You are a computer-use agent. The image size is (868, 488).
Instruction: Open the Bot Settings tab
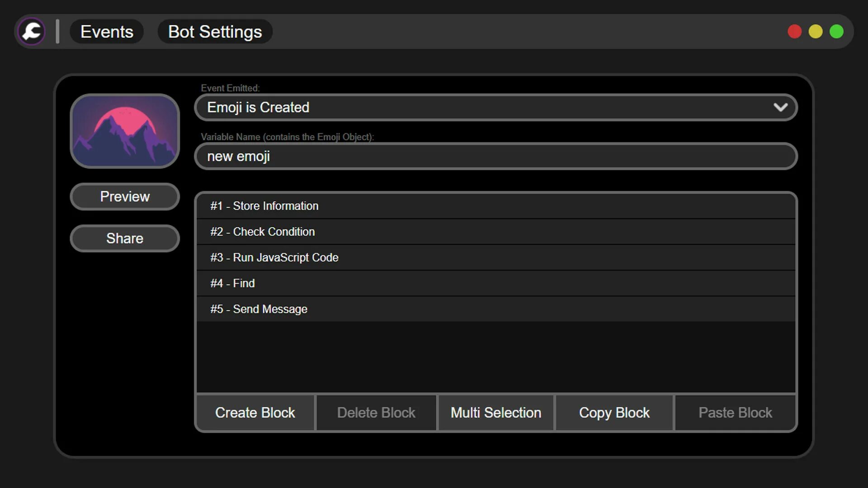pyautogui.click(x=215, y=32)
